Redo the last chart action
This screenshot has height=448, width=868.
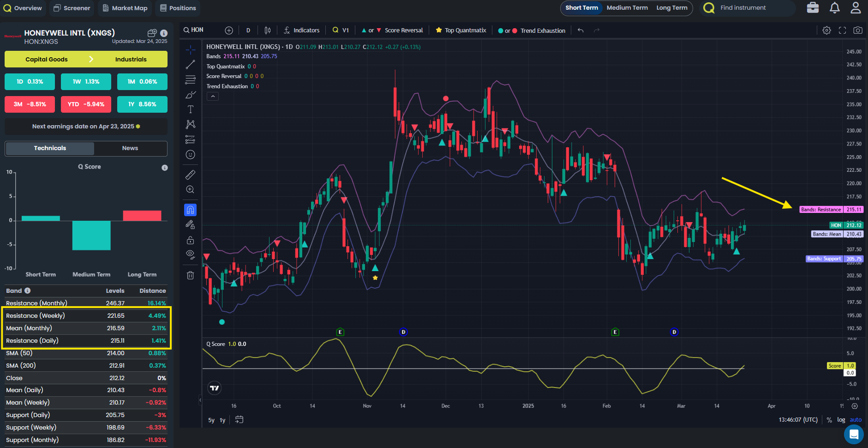coord(597,30)
